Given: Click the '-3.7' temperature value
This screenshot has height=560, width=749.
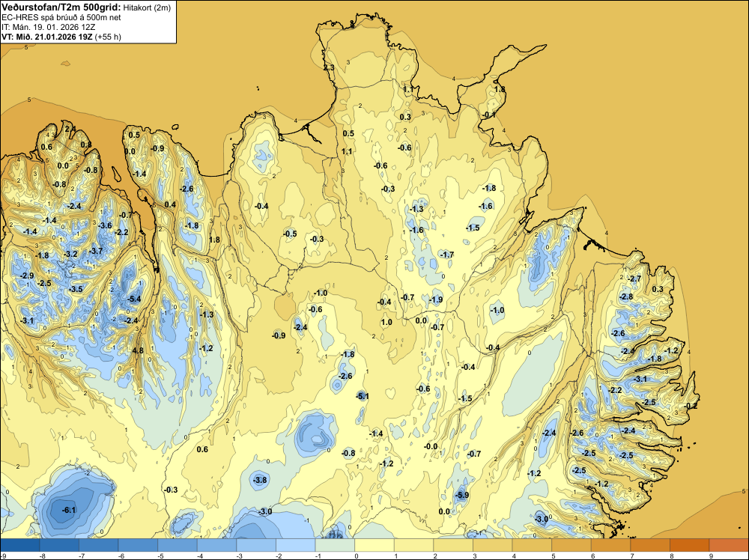Looking at the screenshot, I should pyautogui.click(x=96, y=251).
